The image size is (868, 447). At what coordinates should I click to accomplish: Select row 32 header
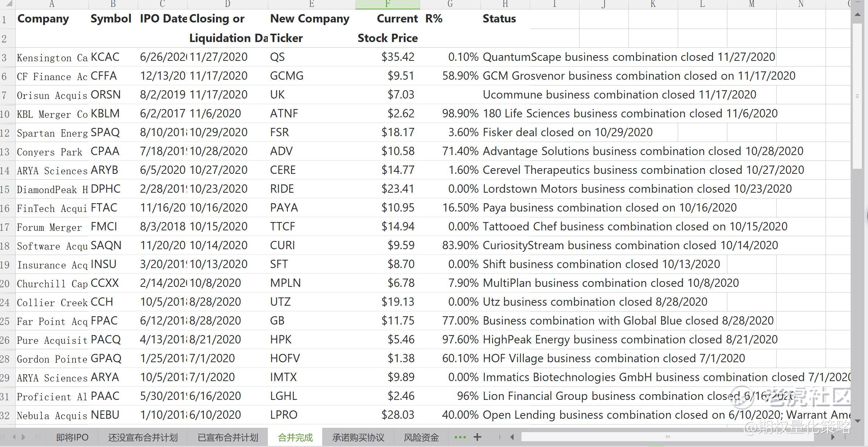[7, 415]
